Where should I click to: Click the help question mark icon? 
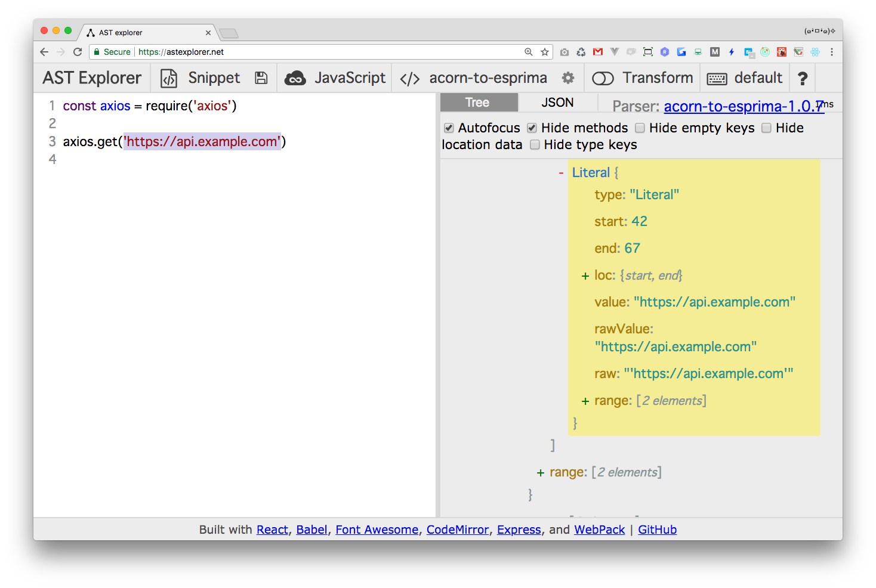(x=802, y=78)
